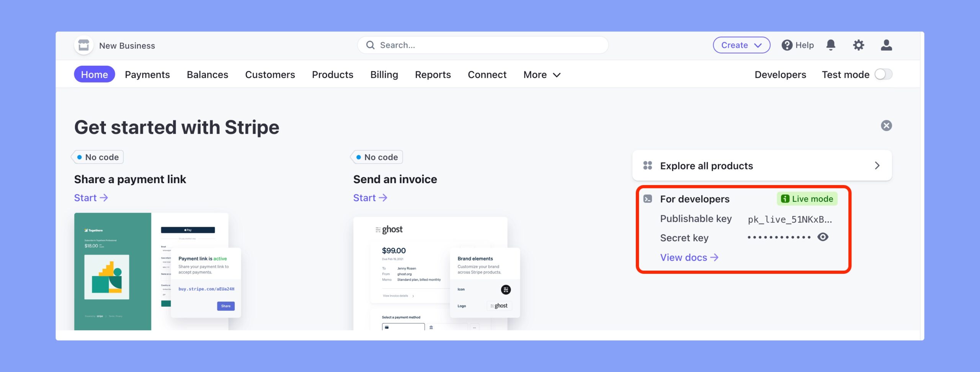Start sharing a payment link

pos(91,198)
